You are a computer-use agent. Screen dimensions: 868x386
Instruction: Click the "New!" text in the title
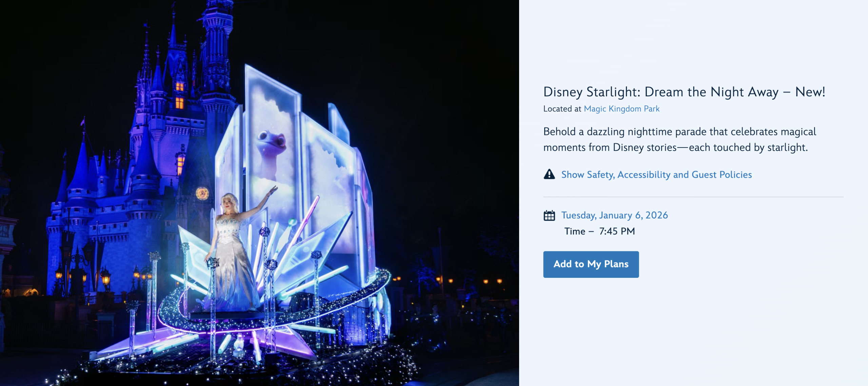click(x=810, y=92)
